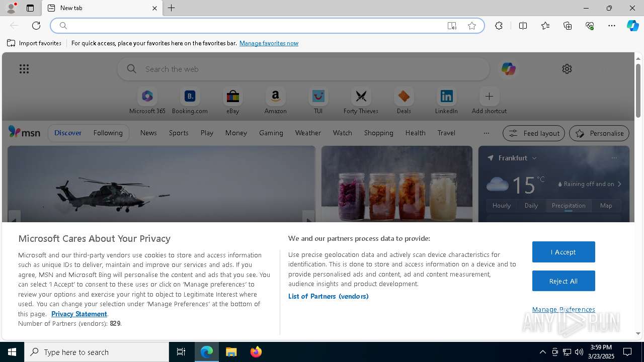
Task: Open Microsoft 365 shortcut
Action: (x=147, y=101)
